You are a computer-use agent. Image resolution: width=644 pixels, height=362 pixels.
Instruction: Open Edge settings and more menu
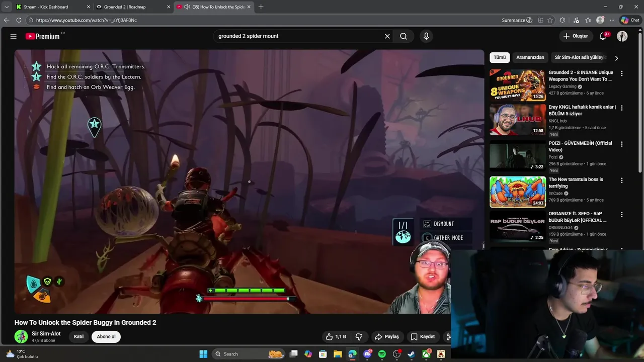[612, 20]
